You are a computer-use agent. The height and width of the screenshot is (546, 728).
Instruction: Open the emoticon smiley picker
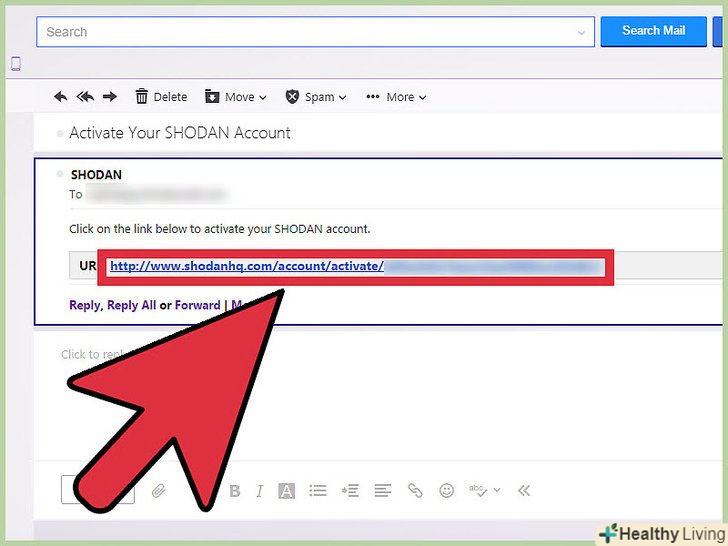click(447, 490)
